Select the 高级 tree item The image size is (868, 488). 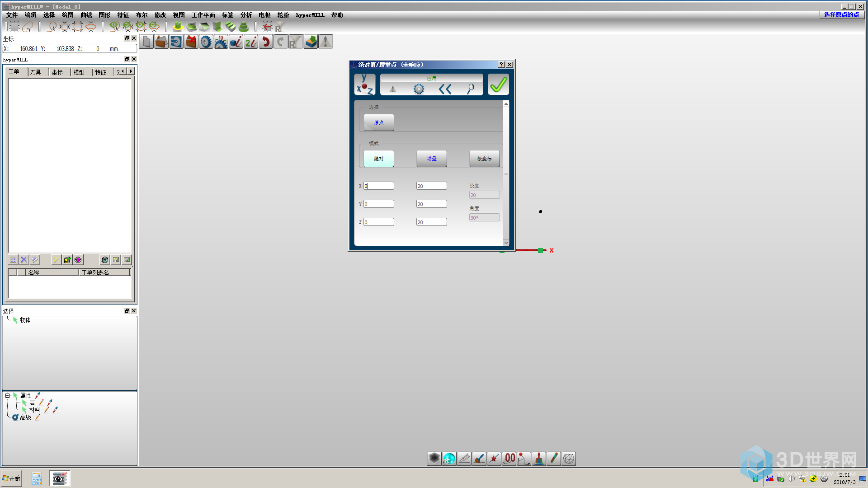[25, 417]
